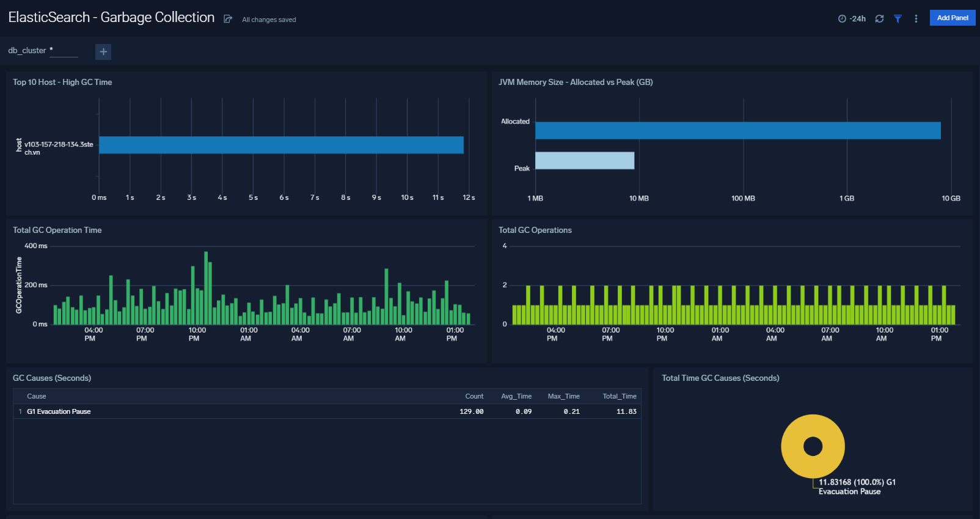Image resolution: width=980 pixels, height=519 pixels.
Task: Select the G1 Evacuation Pause table row
Action: coord(59,411)
